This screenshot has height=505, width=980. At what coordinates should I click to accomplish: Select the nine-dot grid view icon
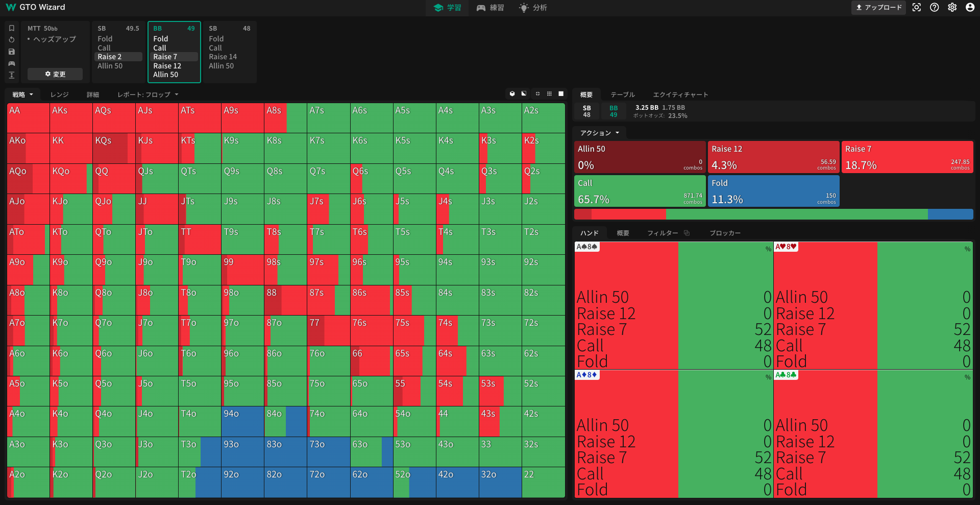click(x=549, y=94)
